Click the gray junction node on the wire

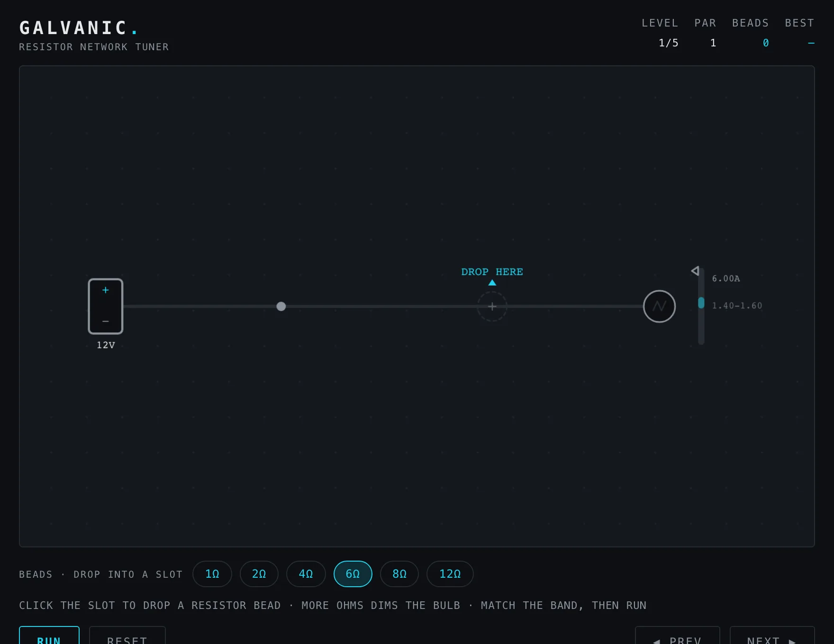[x=281, y=306]
